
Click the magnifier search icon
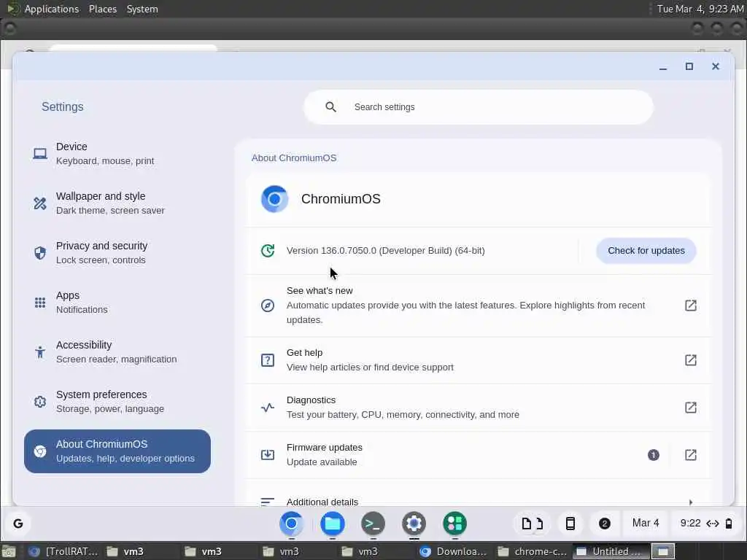[330, 107]
